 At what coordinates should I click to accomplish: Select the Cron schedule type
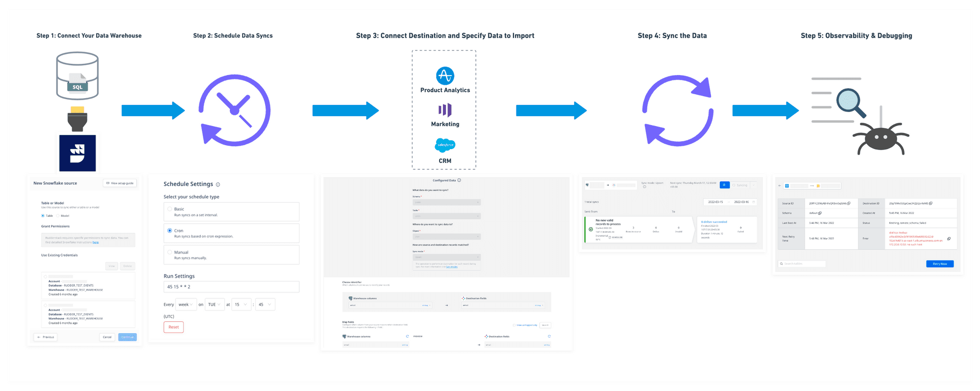pyautogui.click(x=170, y=231)
